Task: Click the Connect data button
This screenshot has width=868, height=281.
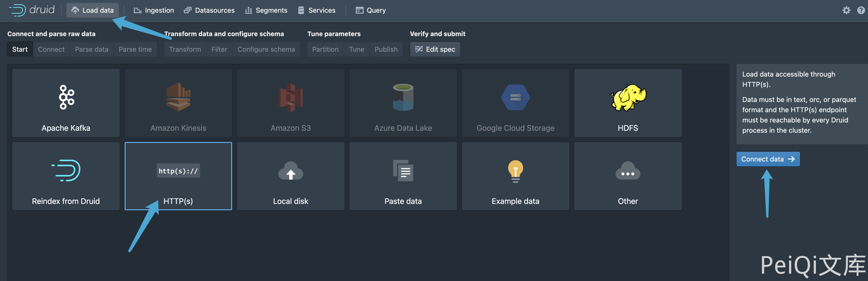Action: point(768,159)
